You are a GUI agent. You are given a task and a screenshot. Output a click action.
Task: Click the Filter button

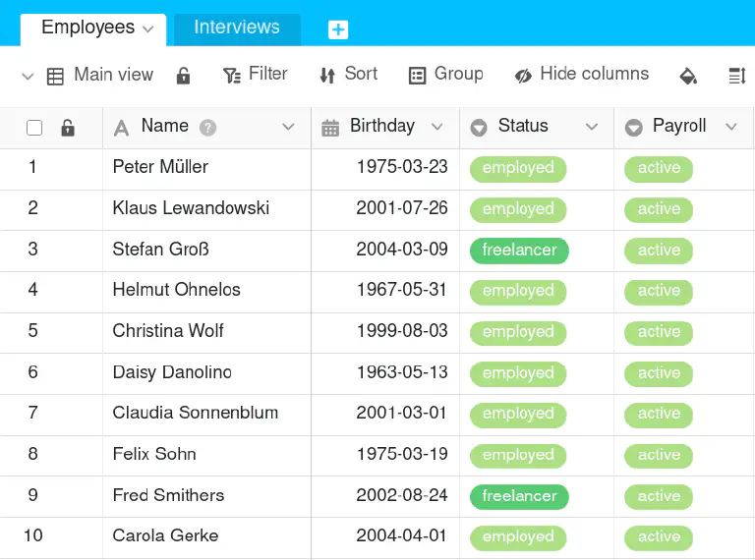coord(256,75)
